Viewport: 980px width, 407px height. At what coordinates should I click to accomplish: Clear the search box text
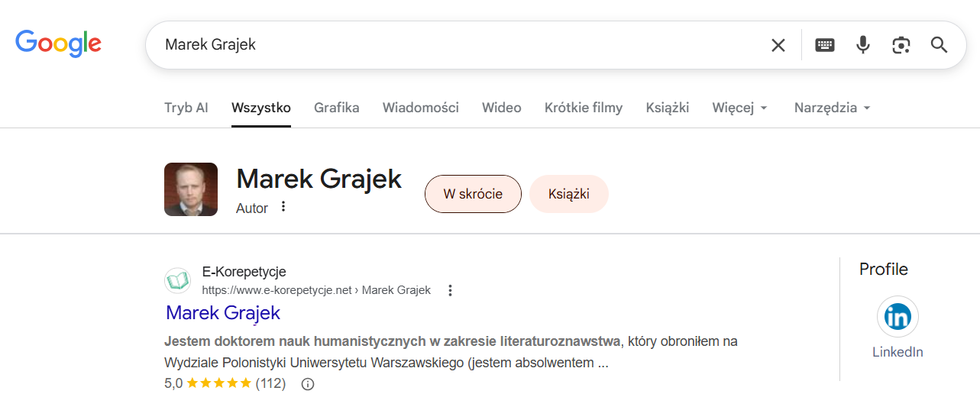click(x=778, y=45)
